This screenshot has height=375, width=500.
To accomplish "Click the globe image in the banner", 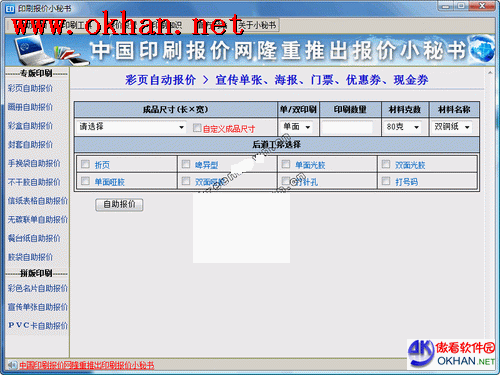I will 481,49.
